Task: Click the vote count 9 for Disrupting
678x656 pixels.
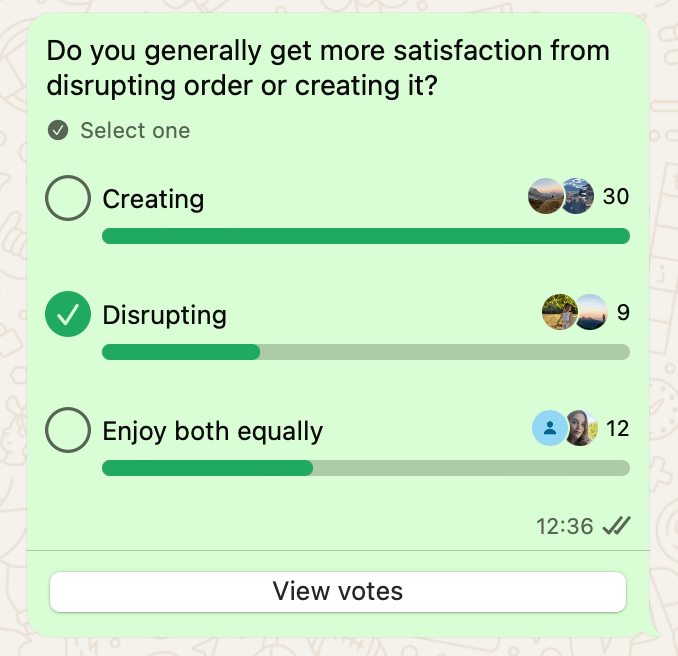Action: pos(623,313)
